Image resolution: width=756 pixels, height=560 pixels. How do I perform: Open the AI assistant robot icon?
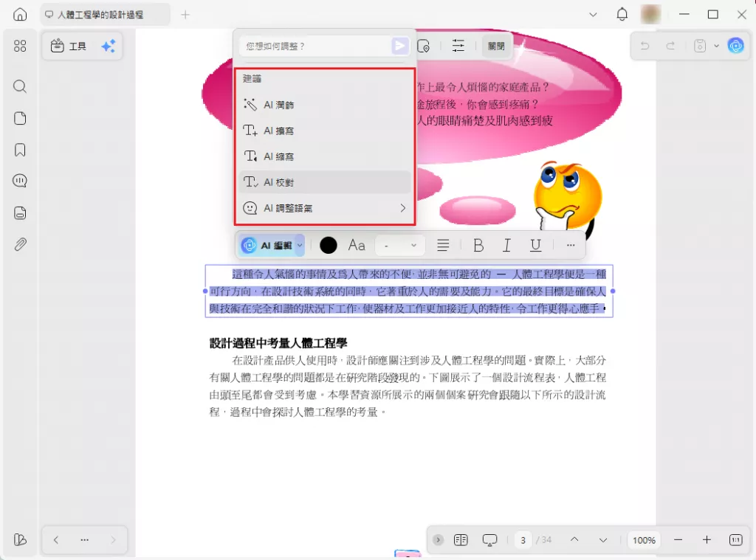[x=736, y=46]
